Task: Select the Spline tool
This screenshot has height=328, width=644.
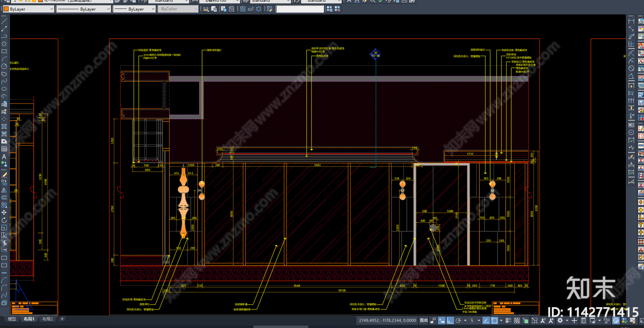Action: click(4, 81)
